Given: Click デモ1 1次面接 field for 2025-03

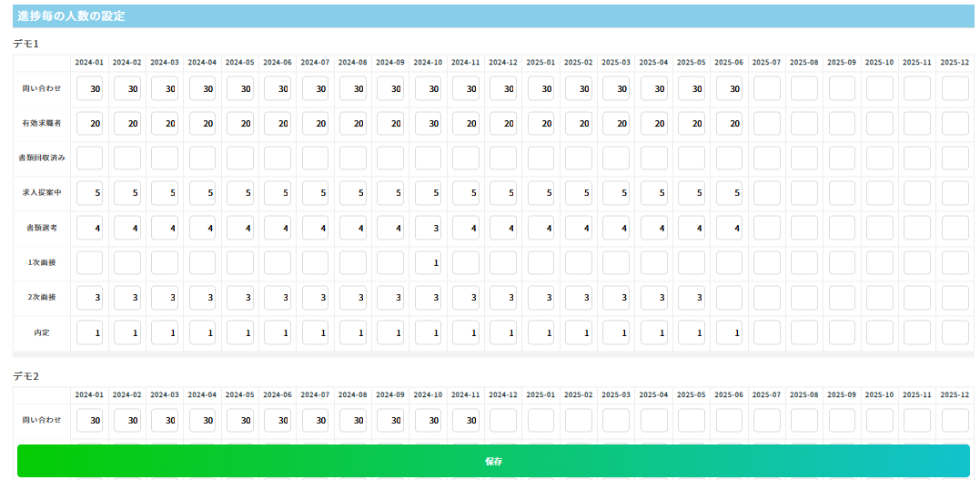Looking at the screenshot, I should coord(616,263).
